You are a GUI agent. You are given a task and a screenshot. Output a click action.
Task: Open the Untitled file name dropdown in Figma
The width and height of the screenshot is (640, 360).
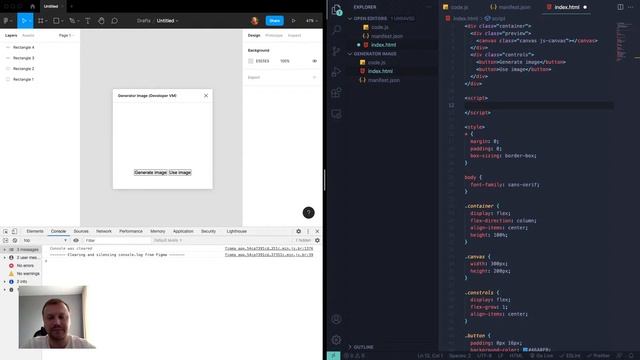click(x=167, y=20)
